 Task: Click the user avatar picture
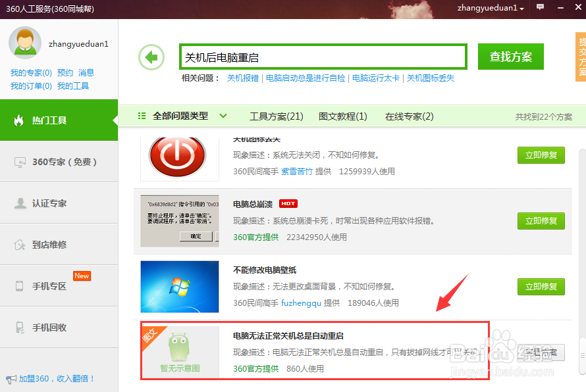[25, 43]
